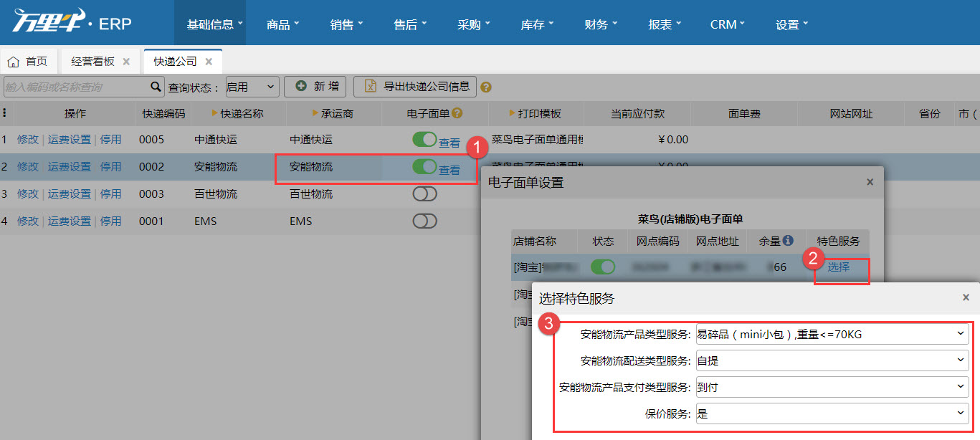The height and width of the screenshot is (440, 980).
Task: Click the 万里牛 ERP logo
Action: coord(72,22)
